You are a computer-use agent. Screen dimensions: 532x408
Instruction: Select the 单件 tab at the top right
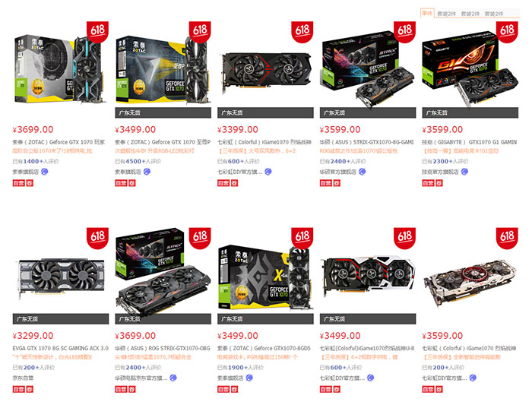(x=427, y=14)
